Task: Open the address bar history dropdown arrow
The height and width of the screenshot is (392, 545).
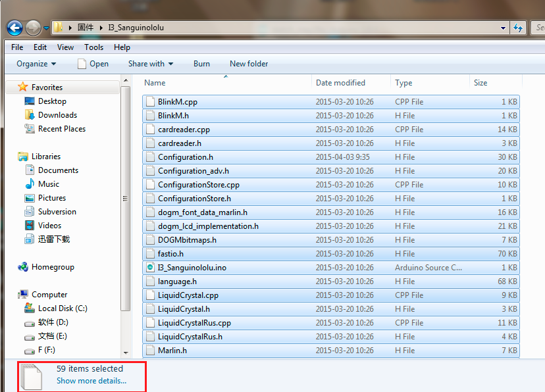Action: (x=503, y=28)
